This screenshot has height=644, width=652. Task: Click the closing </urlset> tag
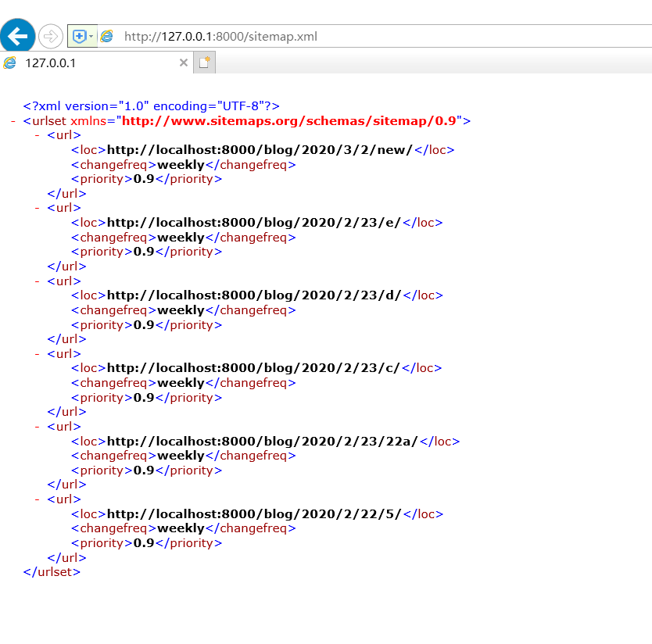pyautogui.click(x=52, y=573)
